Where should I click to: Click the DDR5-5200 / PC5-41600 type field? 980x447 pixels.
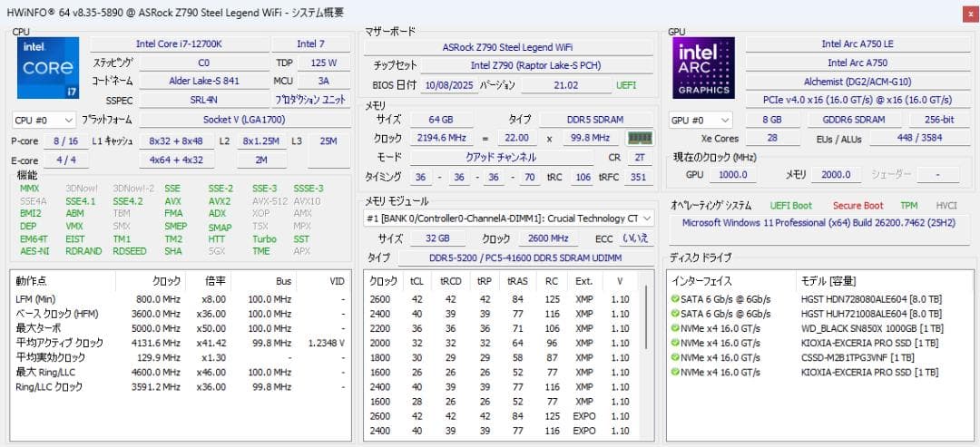click(525, 258)
